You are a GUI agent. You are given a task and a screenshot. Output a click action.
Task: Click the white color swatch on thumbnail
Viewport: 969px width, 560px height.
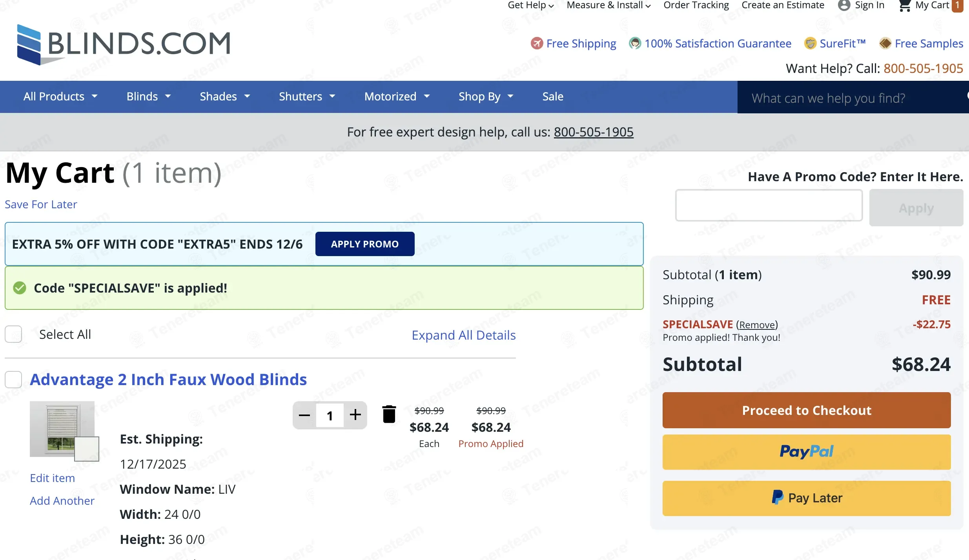(x=86, y=449)
